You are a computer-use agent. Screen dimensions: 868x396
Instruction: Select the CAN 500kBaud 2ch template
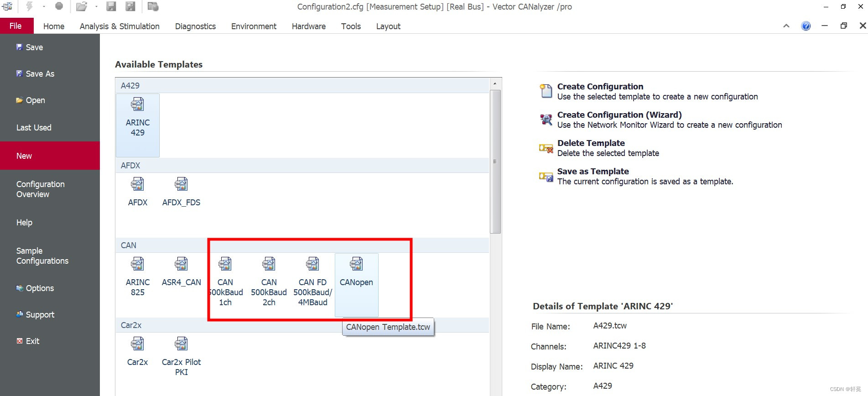(x=269, y=281)
